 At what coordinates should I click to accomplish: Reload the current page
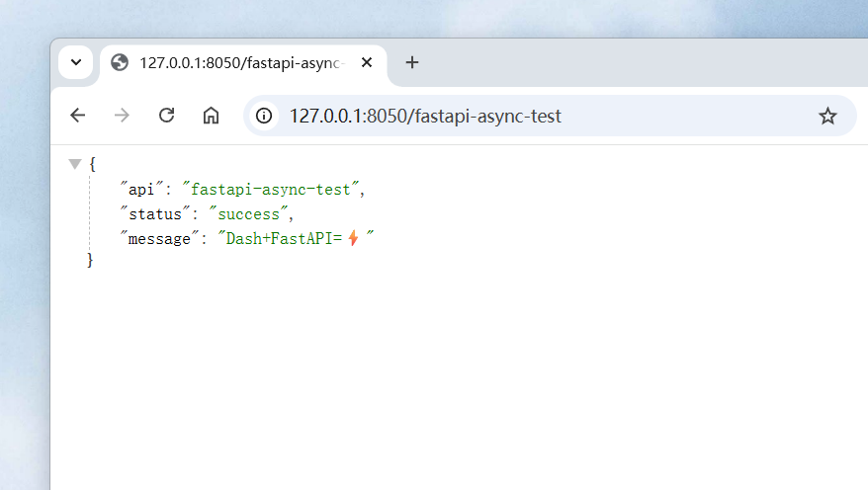pos(167,116)
